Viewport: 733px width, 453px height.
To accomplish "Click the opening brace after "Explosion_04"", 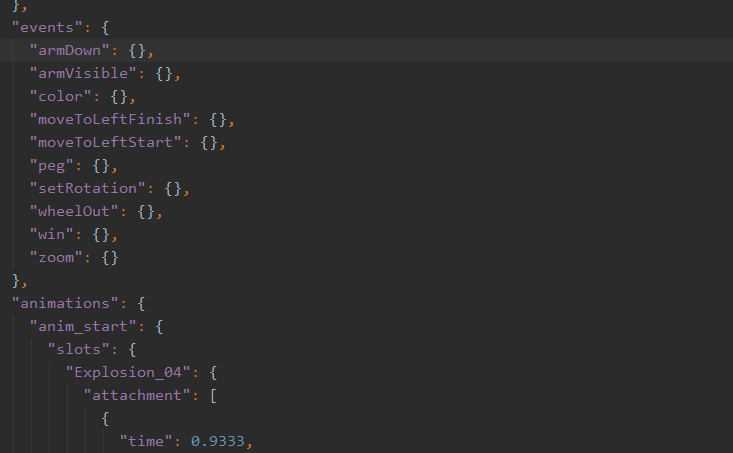I will 213,373.
